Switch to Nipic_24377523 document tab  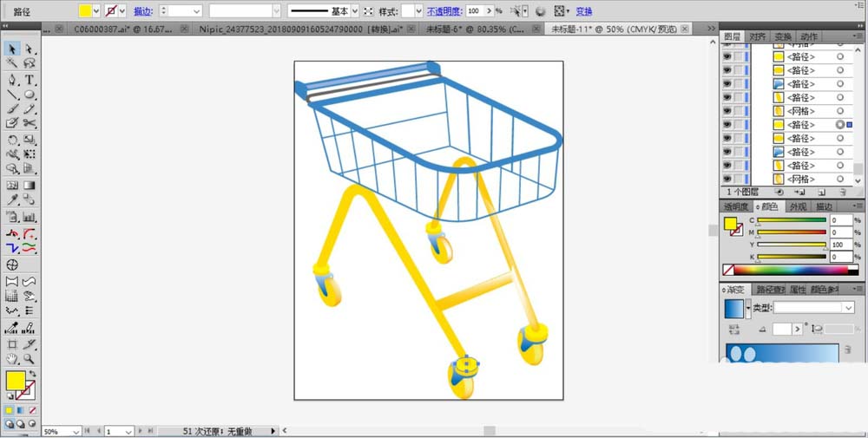(x=303, y=29)
